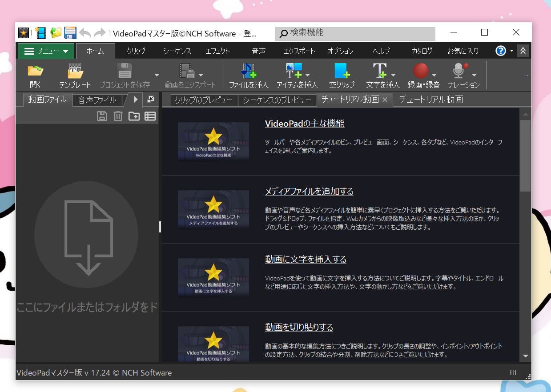This screenshot has width=551, height=392.
Task: Open the ヘルプ ribbon tab
Action: 381,51
